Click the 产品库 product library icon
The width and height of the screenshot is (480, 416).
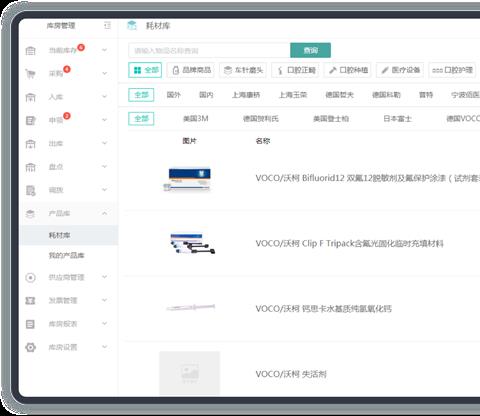30,213
